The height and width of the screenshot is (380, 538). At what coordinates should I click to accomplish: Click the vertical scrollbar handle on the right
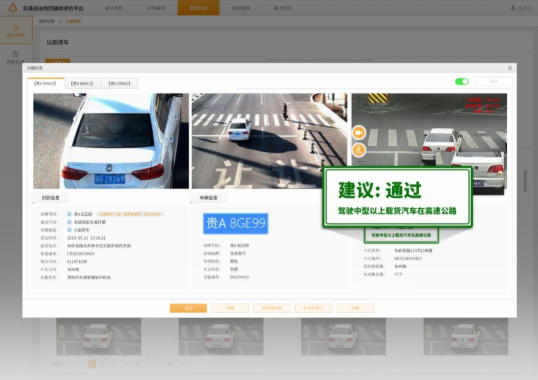coord(525,181)
